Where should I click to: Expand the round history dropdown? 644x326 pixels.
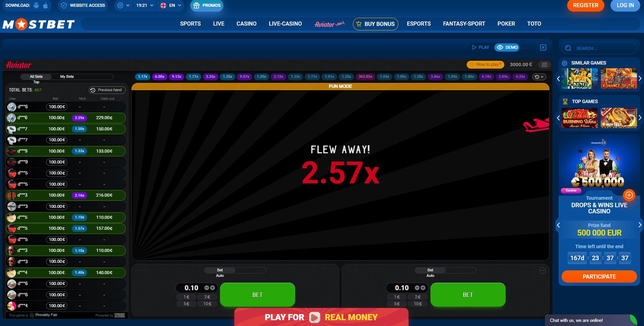(x=539, y=77)
